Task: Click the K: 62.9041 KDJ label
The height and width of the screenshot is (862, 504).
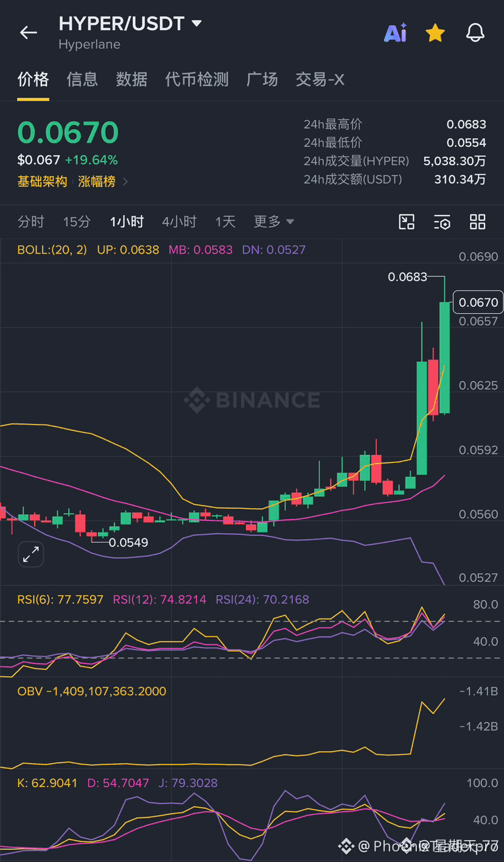Action: [47, 783]
